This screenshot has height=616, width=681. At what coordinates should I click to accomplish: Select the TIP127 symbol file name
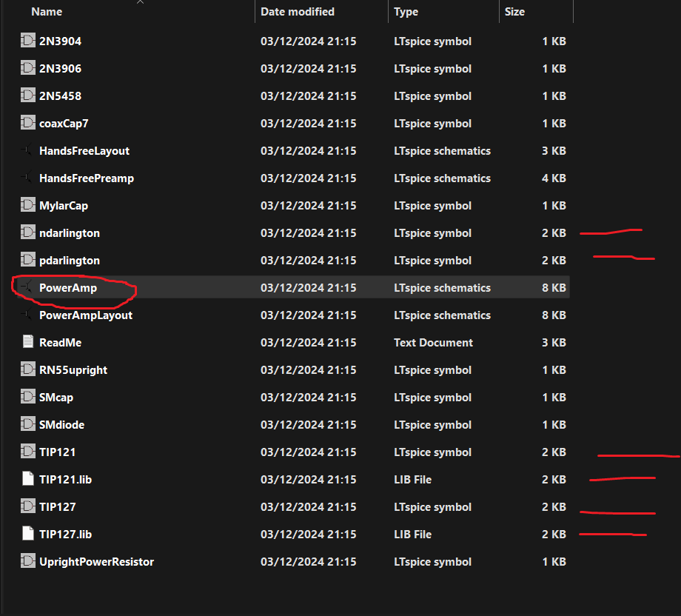[57, 506]
